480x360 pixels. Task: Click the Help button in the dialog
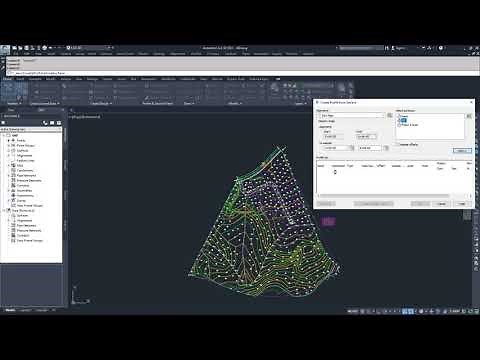462,204
